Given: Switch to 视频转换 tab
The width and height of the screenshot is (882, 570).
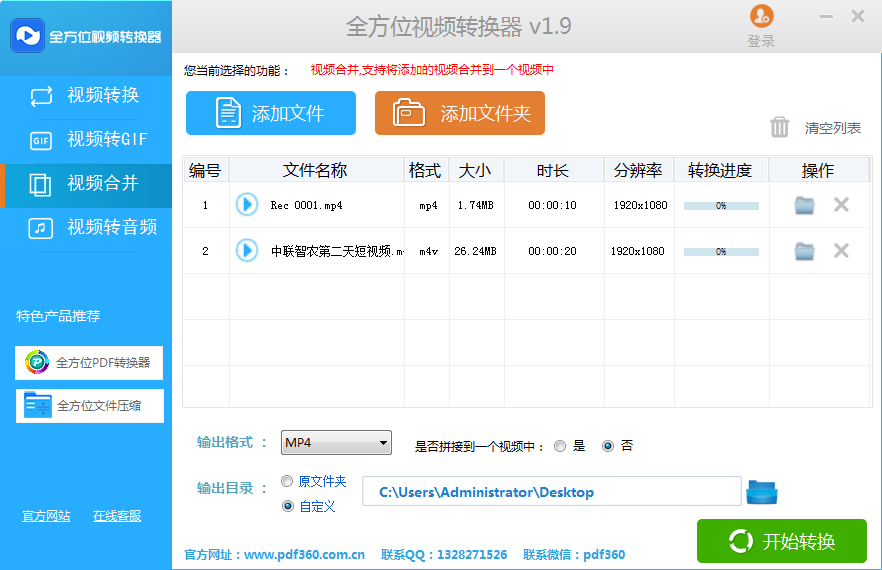Looking at the screenshot, I should (x=86, y=96).
